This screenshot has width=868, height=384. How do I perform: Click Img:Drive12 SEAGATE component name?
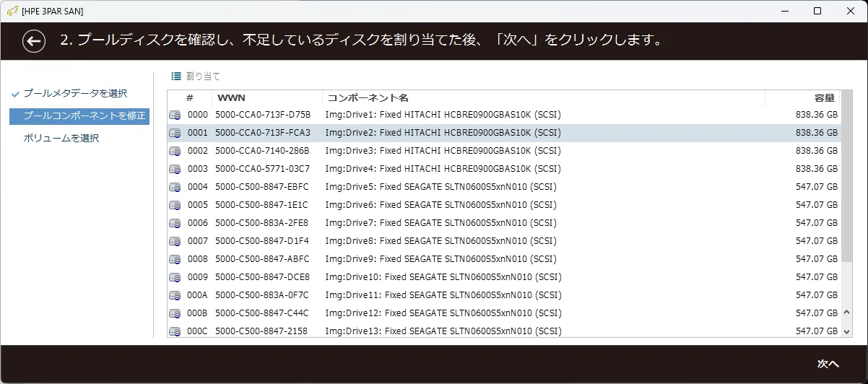coord(443,313)
